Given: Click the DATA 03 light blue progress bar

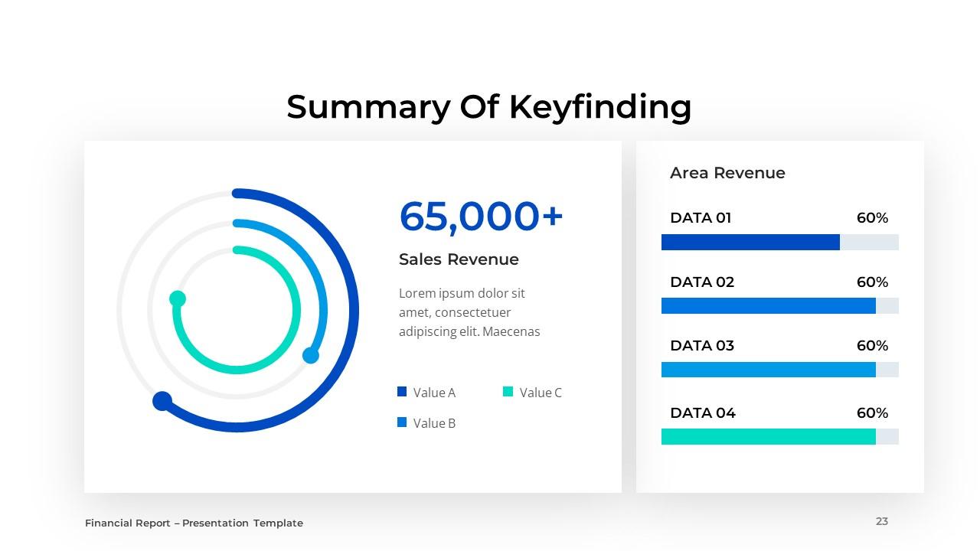Looking at the screenshot, I should pyautogui.click(x=768, y=370).
